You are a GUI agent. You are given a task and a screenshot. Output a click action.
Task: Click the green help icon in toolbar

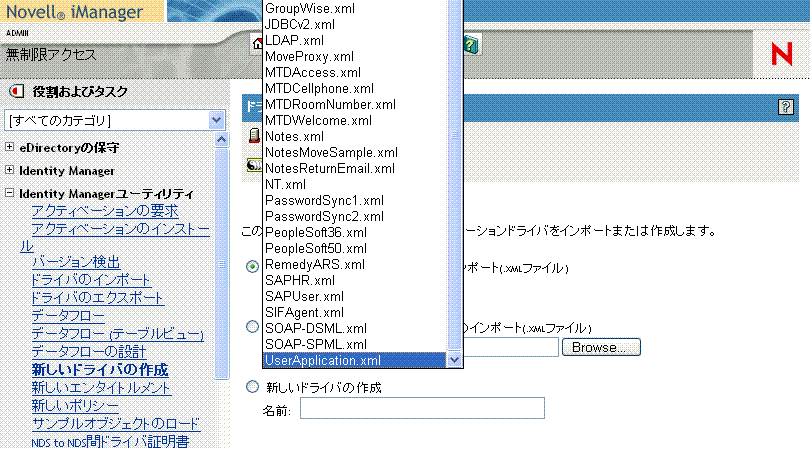[471, 44]
